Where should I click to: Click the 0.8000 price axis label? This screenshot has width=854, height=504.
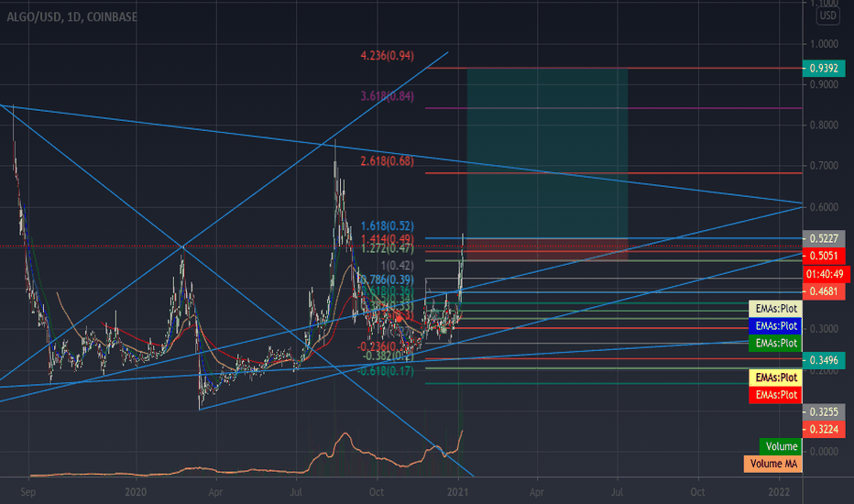(824, 126)
